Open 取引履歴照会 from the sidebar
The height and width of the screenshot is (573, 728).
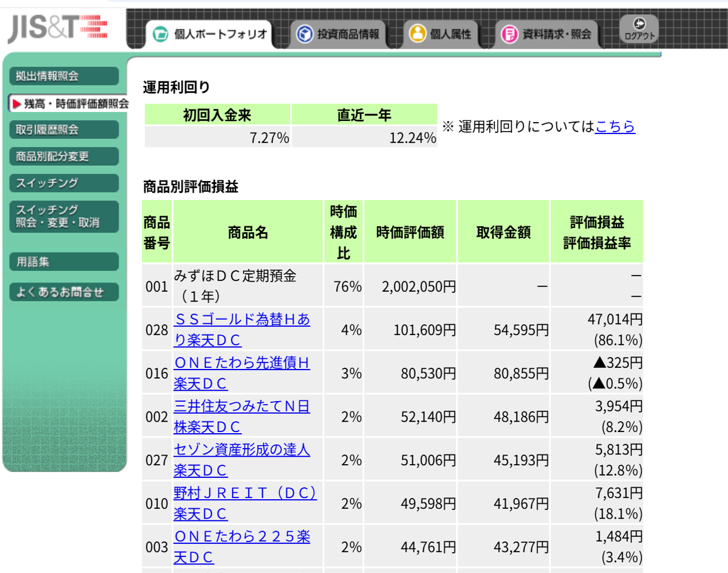[x=64, y=129]
